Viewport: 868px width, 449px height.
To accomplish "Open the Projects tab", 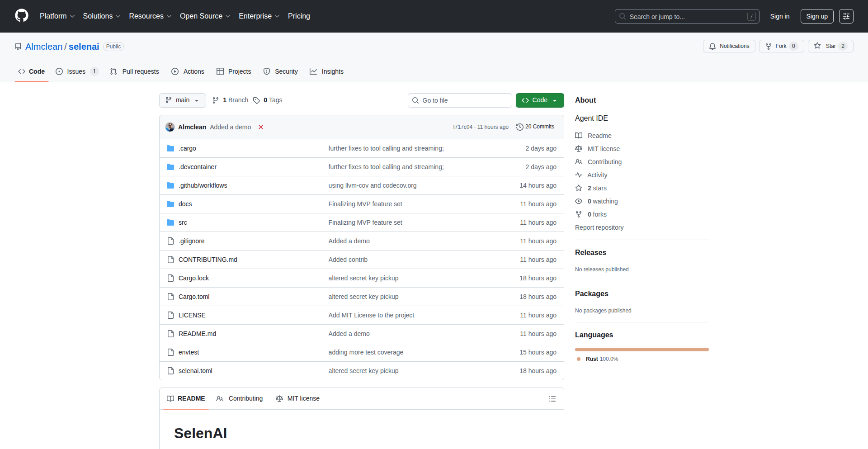I will click(x=234, y=71).
